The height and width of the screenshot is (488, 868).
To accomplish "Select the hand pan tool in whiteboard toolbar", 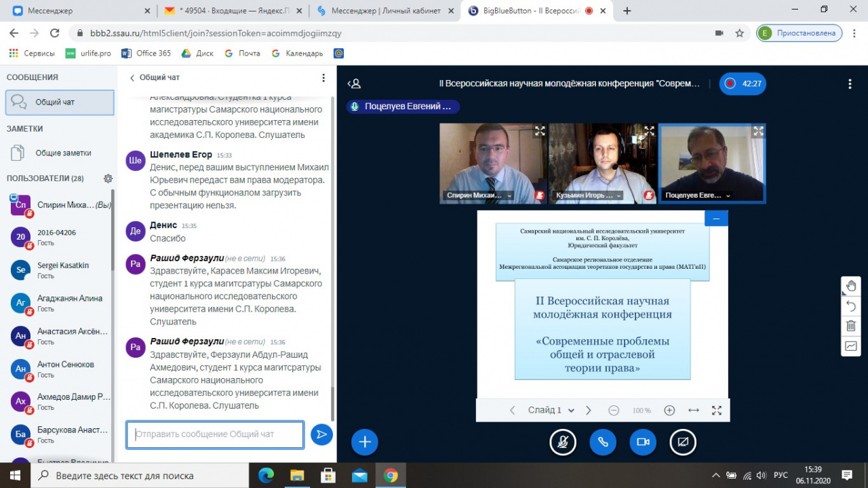I will click(851, 286).
